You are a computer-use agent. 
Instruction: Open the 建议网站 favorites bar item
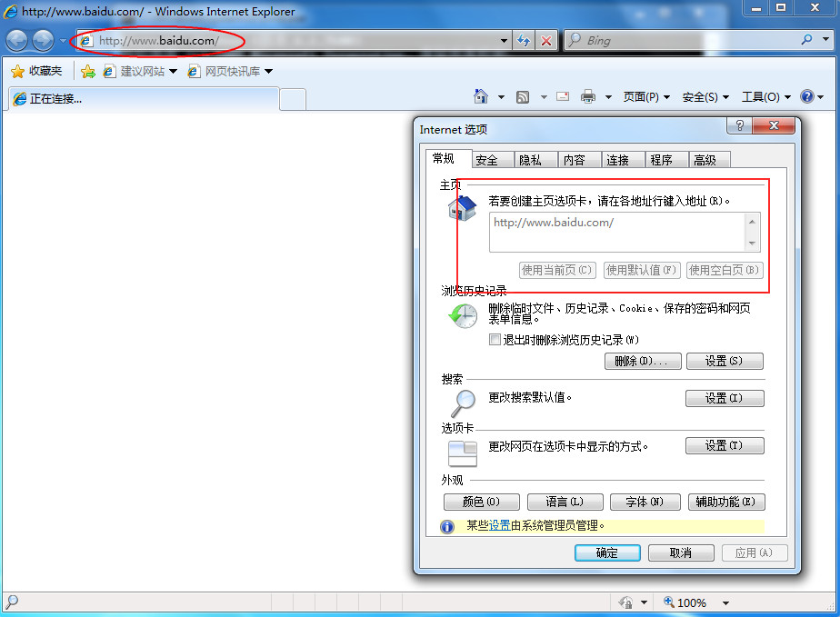point(140,71)
